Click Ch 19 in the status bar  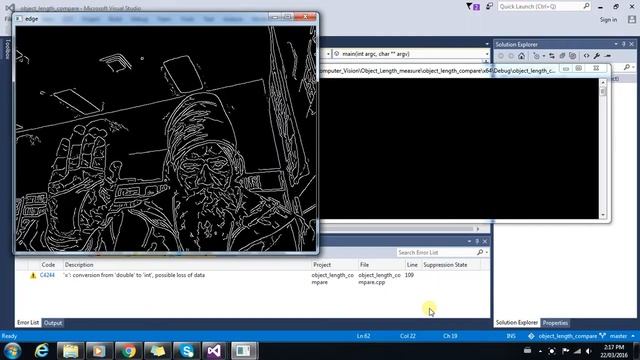point(450,336)
